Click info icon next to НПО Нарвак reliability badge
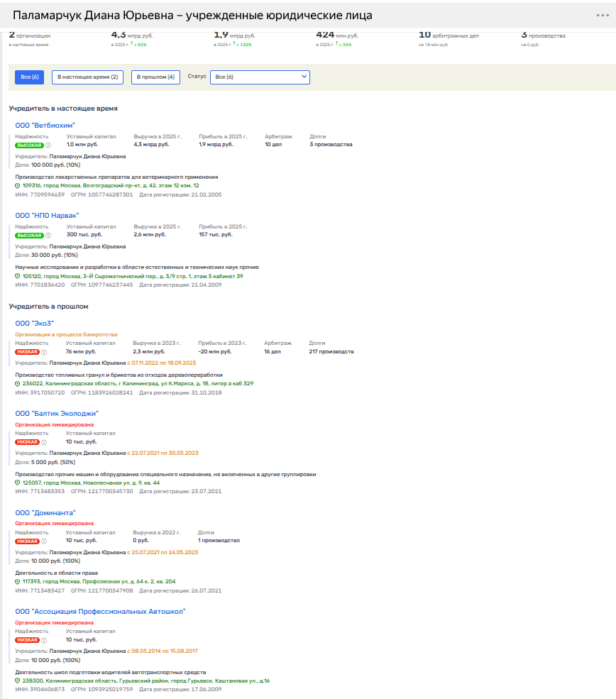Image resolution: width=616 pixels, height=699 pixels. (x=48, y=236)
